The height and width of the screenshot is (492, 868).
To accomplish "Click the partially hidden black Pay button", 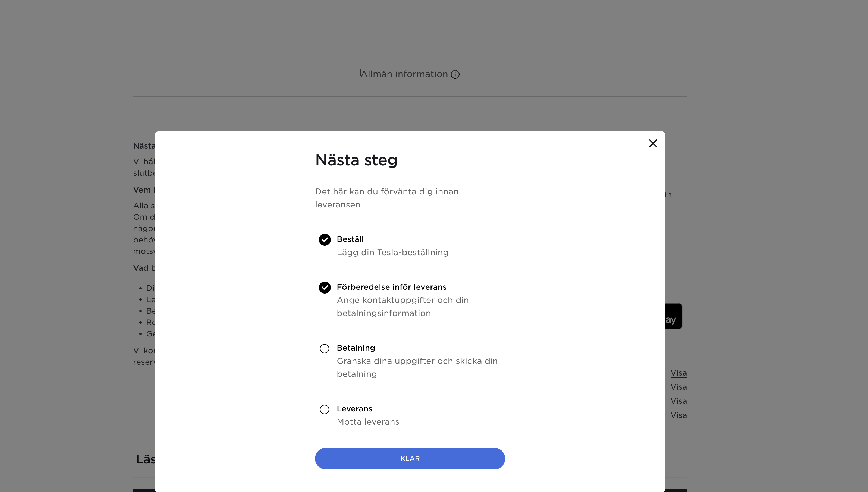I will [673, 317].
